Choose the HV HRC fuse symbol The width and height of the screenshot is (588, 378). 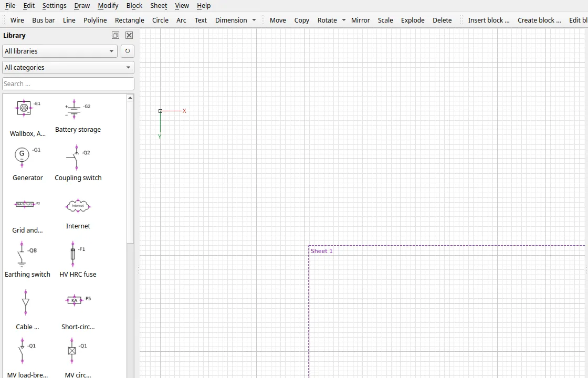click(x=78, y=259)
